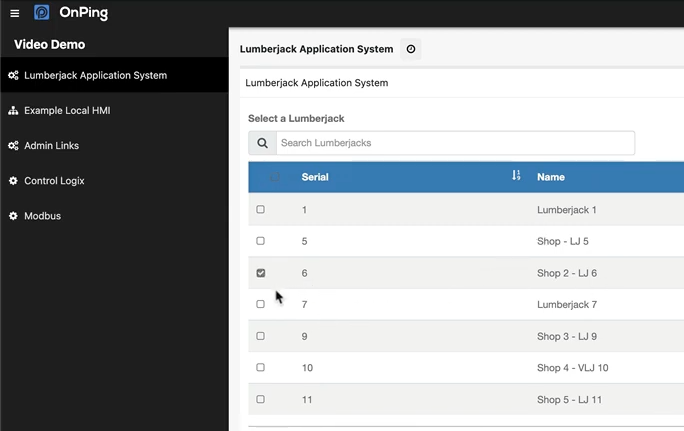
Task: Open the hamburger menu icon
Action: point(14,13)
